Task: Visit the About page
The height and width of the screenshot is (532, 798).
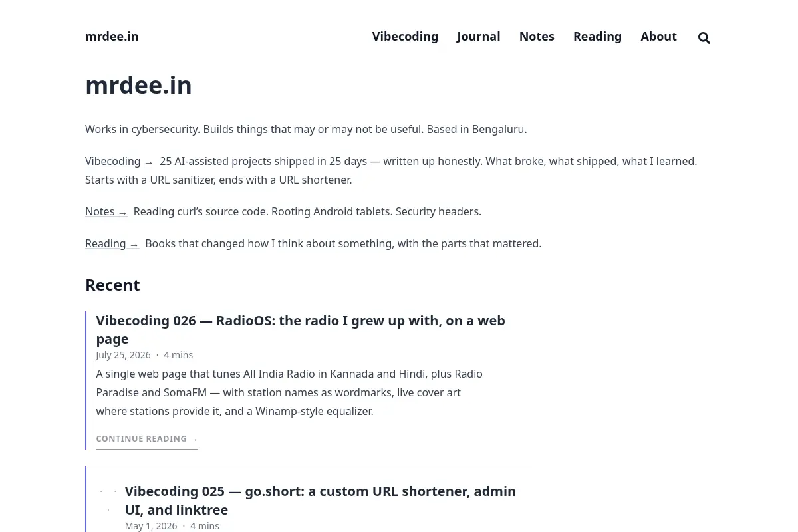Action: [x=658, y=37]
